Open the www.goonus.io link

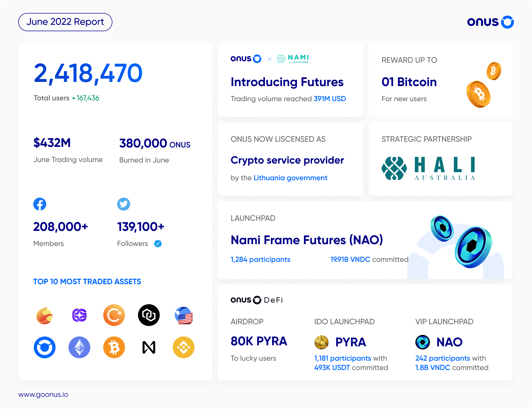[x=43, y=394]
